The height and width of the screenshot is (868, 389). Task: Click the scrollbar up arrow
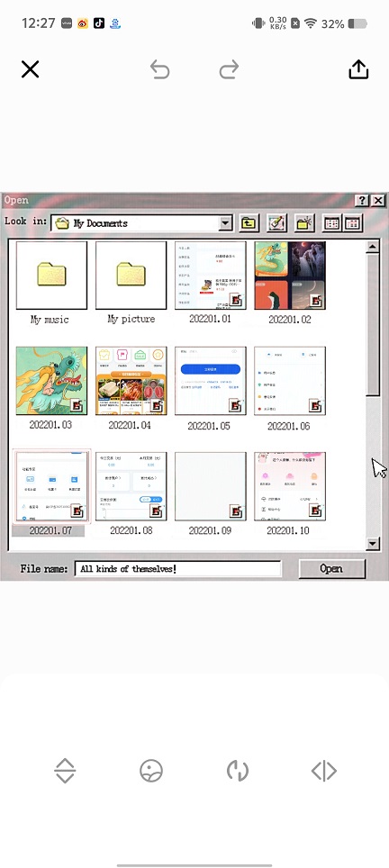coord(373,247)
